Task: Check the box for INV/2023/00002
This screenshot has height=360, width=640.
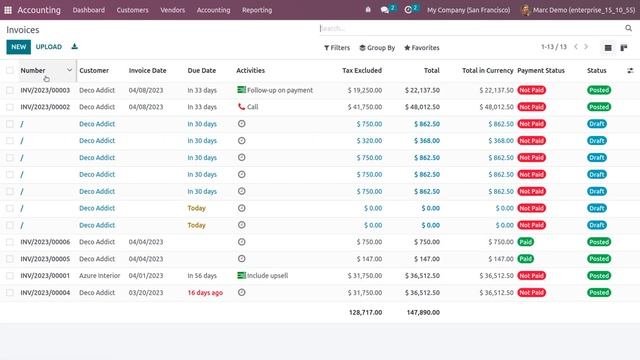Action: pos(10,107)
